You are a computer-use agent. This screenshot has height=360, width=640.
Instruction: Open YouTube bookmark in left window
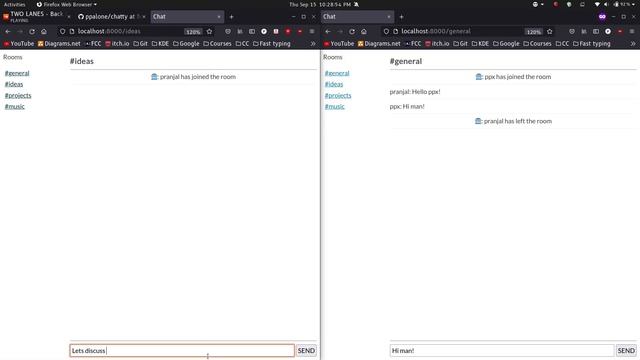tap(19, 44)
